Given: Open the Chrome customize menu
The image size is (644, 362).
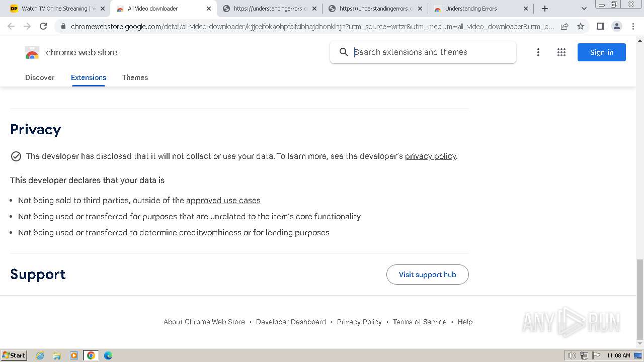Looking at the screenshot, I should pos(633,26).
